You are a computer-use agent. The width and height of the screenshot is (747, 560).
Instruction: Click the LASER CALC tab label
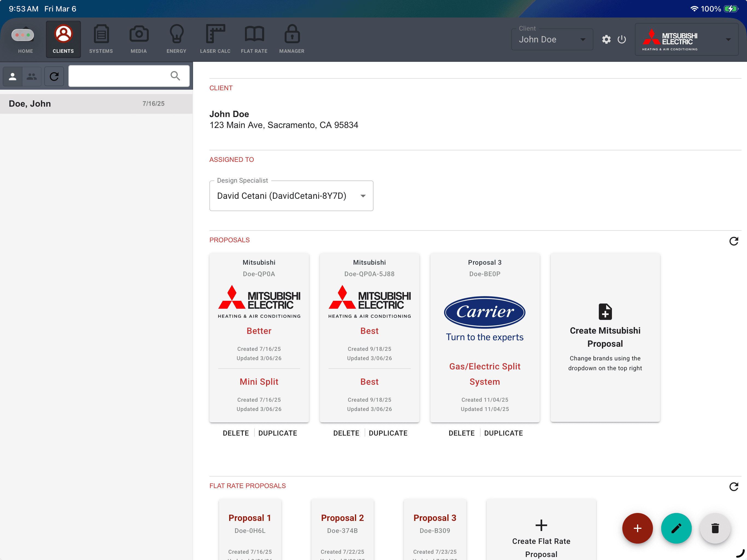coord(215,51)
